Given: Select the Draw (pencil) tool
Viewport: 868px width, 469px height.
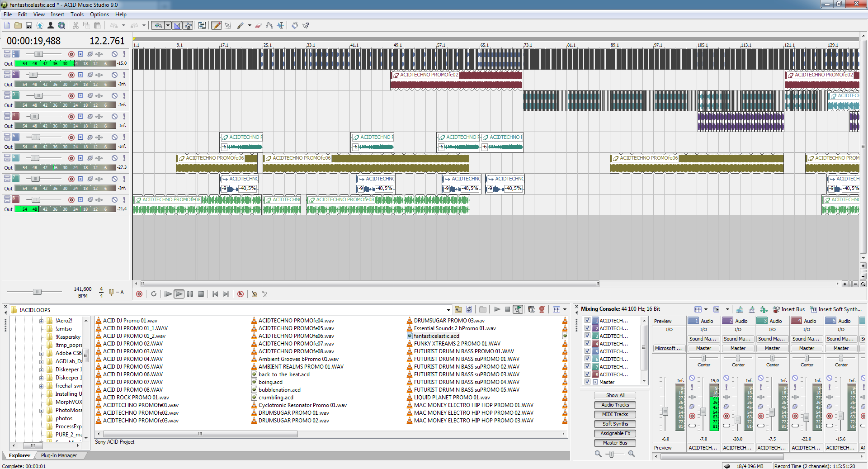Looking at the screenshot, I should tap(217, 25).
